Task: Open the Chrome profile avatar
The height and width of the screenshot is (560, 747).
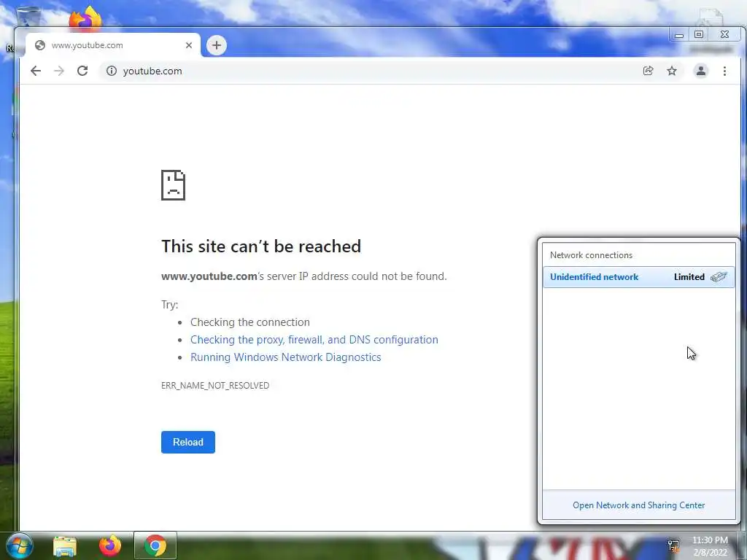Action: (701, 71)
